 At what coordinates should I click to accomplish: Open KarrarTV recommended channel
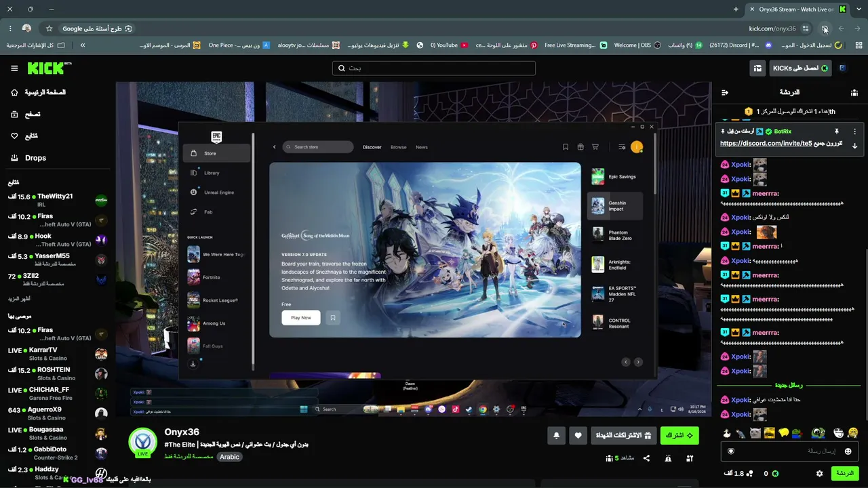pyautogui.click(x=57, y=354)
